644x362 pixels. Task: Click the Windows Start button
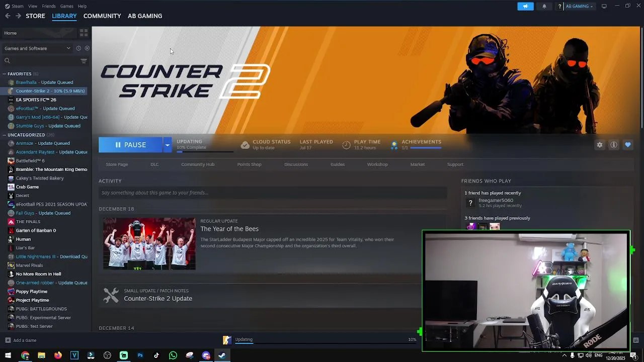tap(8, 355)
